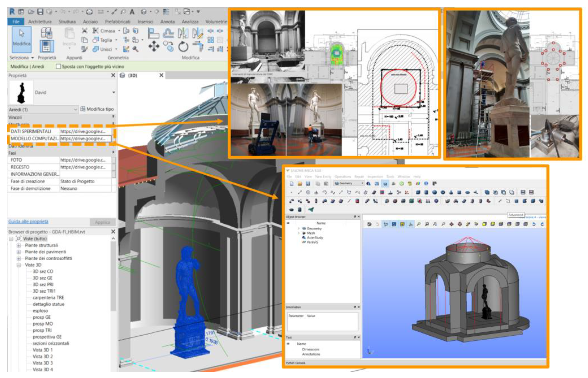Enable Sposta con l'oggetto più vicino checkbox
The image size is (588, 378).
coord(58,66)
